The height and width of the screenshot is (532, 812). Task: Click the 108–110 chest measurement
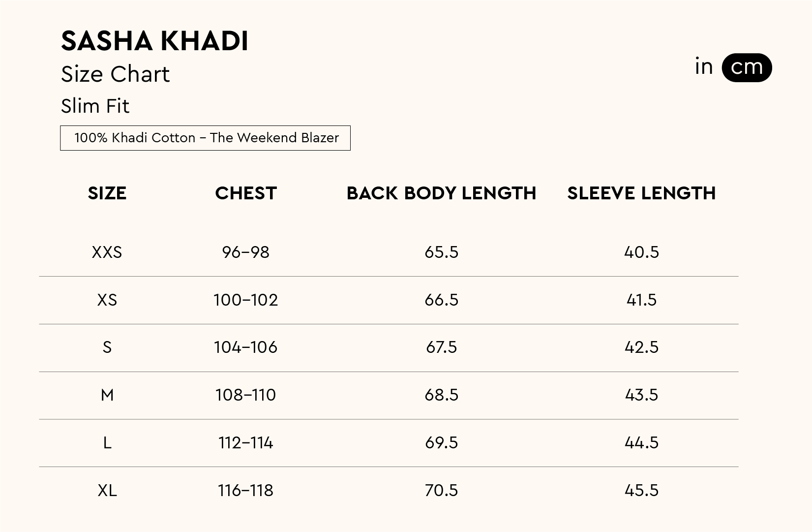pyautogui.click(x=246, y=395)
